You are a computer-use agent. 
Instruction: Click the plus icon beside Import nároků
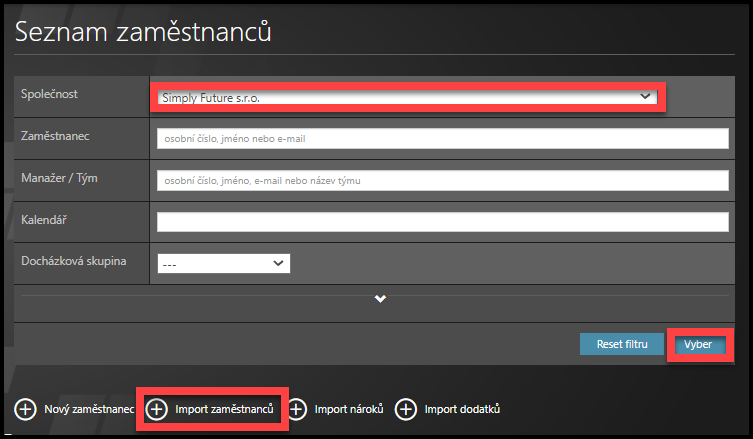coord(297,409)
